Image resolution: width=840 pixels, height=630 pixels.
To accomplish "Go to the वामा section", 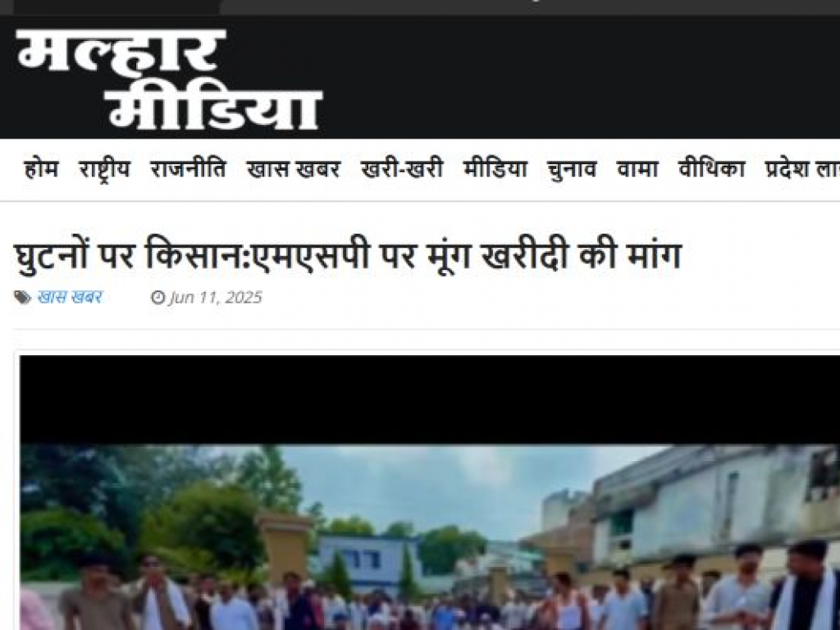I will coord(637,169).
